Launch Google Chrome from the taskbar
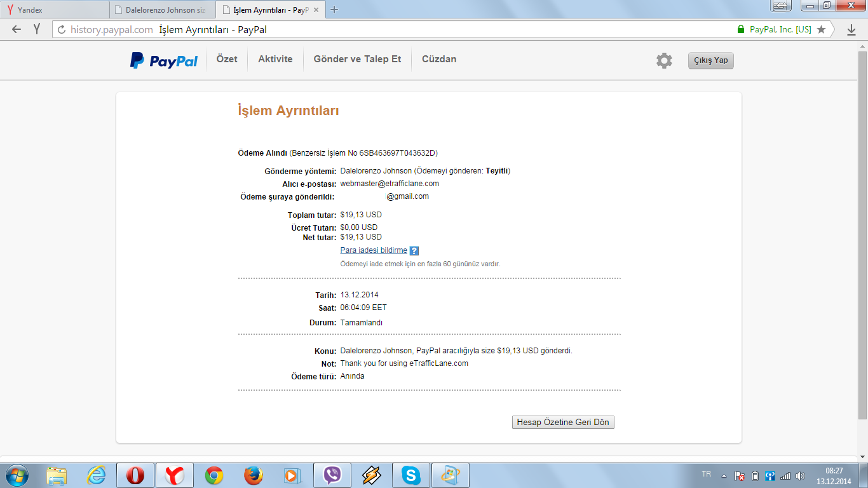 tap(214, 475)
